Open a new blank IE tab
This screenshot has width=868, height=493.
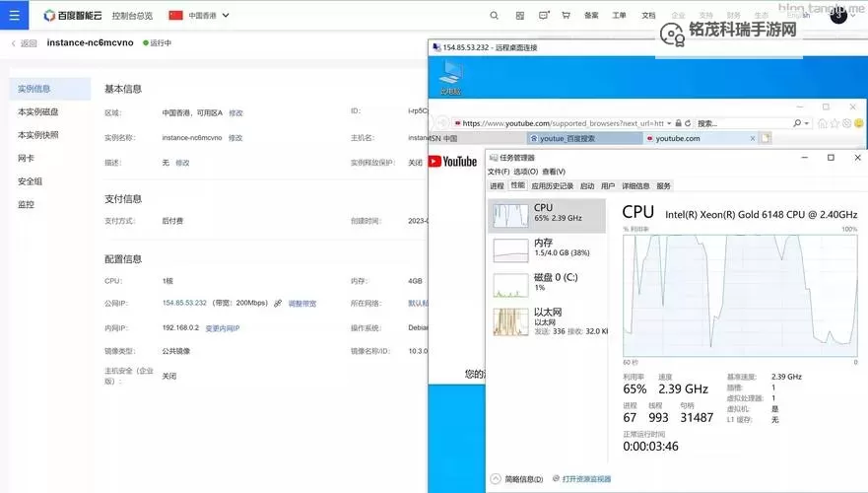pyautogui.click(x=766, y=138)
